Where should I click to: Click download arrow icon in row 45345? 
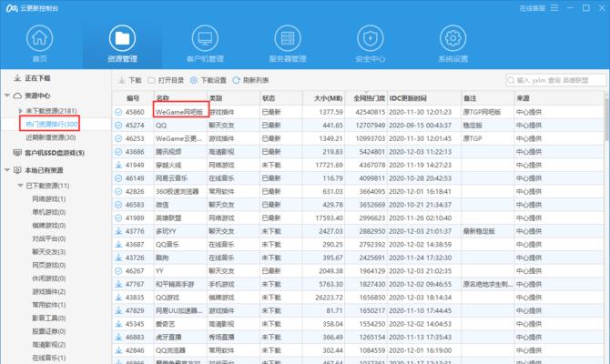118,324
